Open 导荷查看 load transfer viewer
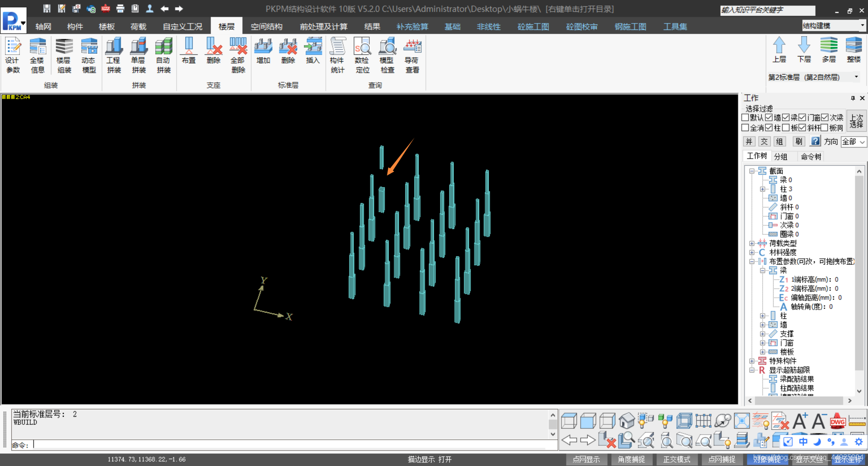The height and width of the screenshot is (466, 868). click(x=412, y=55)
